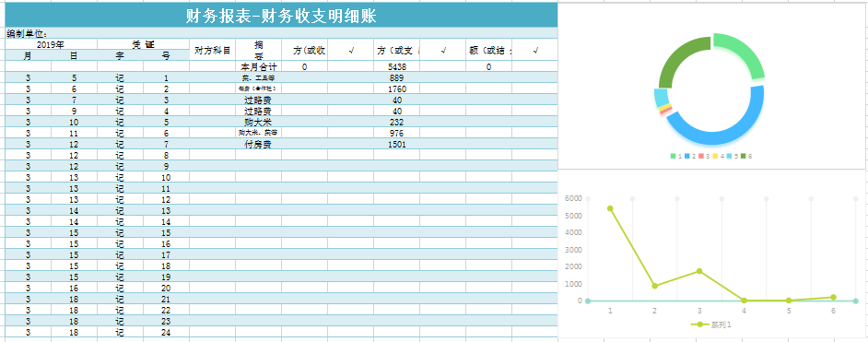Screen dimensions: 868x342
Task: Click the line chart point at category 2
Action: tap(654, 286)
